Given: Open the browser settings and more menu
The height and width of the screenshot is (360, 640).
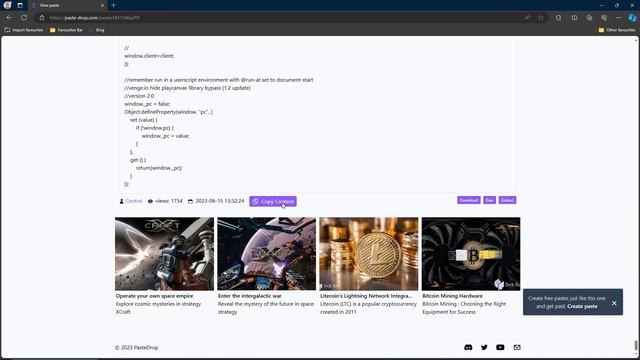Looking at the screenshot, I should click(618, 18).
